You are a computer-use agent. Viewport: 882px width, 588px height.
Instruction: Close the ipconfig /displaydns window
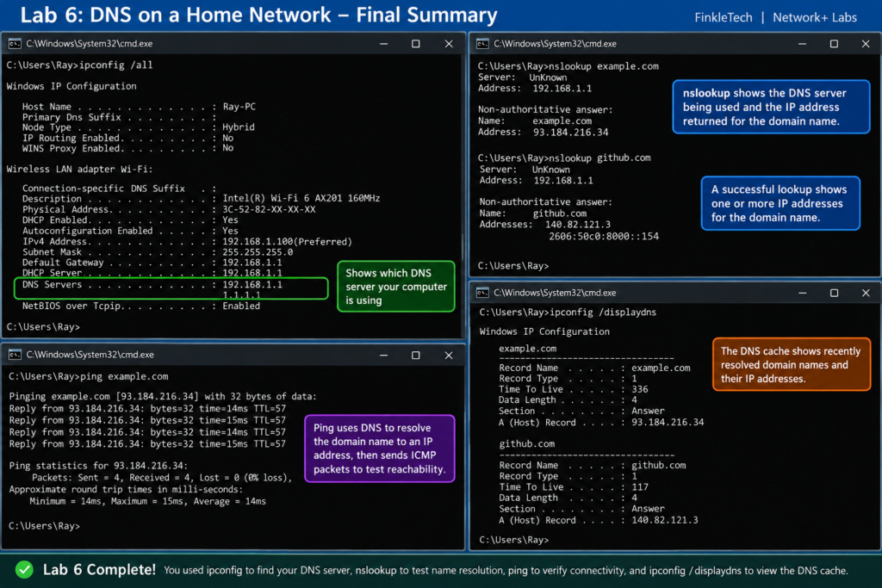pyautogui.click(x=866, y=293)
